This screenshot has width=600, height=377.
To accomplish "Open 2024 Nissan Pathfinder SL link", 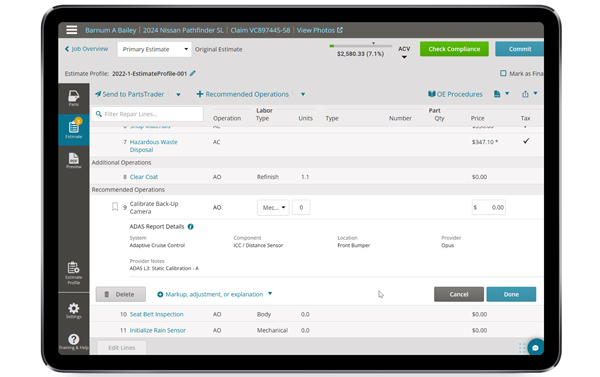I will 183,30.
